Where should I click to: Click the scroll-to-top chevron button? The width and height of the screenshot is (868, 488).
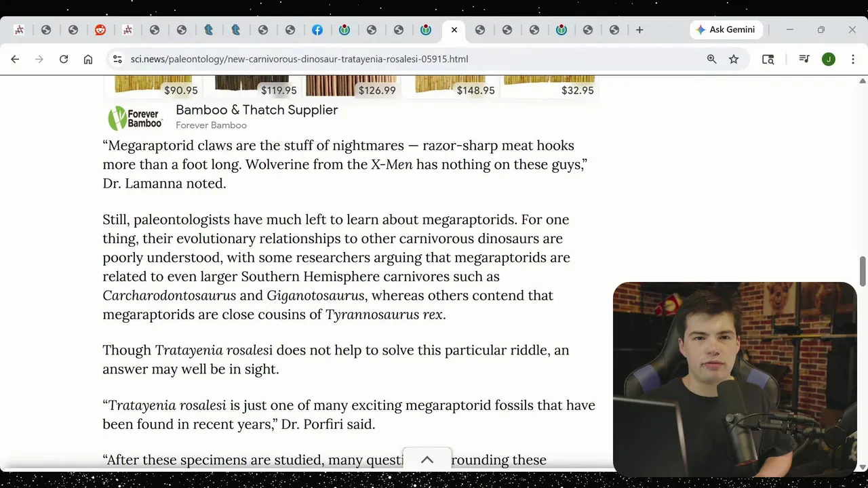[427, 460]
